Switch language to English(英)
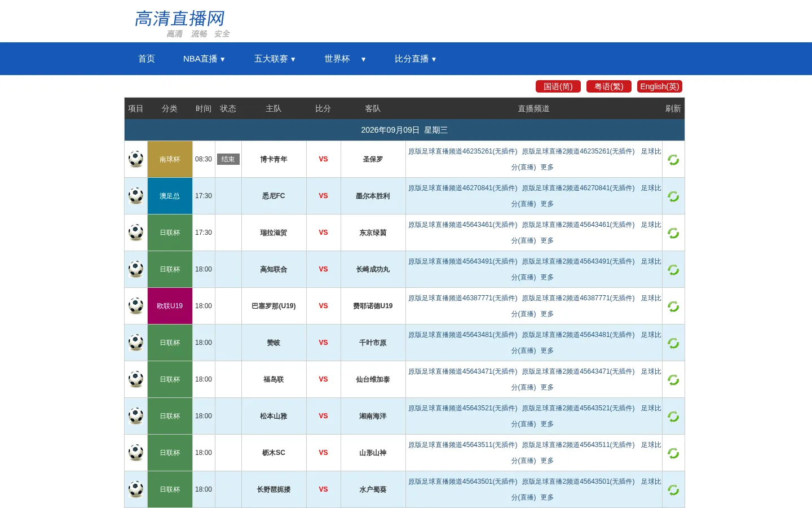This screenshot has width=812, height=508. tap(660, 86)
